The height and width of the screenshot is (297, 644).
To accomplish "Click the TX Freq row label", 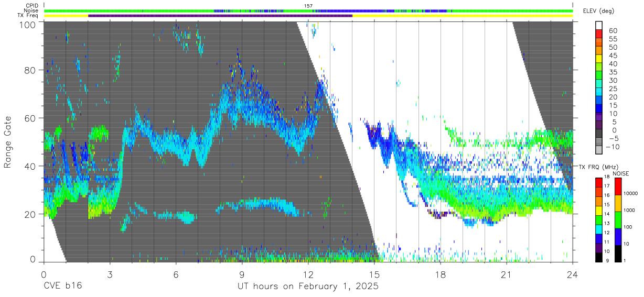I will click(28, 16).
